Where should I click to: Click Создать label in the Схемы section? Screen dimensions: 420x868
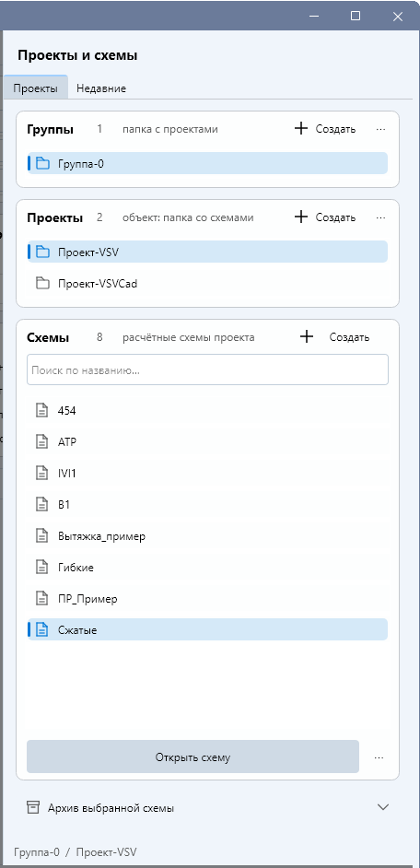click(x=349, y=337)
